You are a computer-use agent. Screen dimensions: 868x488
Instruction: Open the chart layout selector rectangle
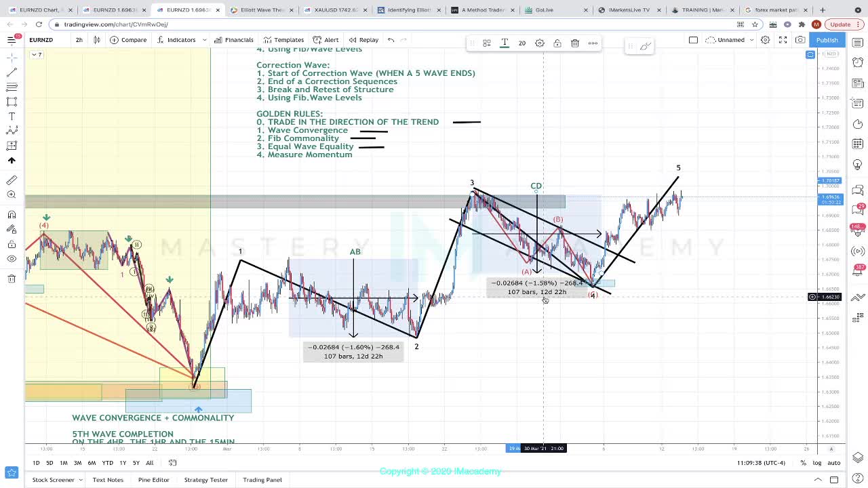click(693, 40)
